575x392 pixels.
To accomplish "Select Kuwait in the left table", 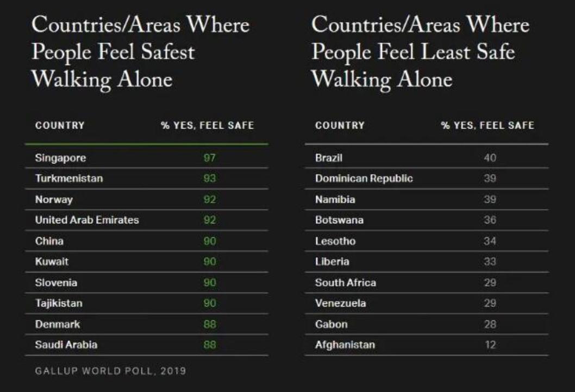I will click(x=52, y=262).
